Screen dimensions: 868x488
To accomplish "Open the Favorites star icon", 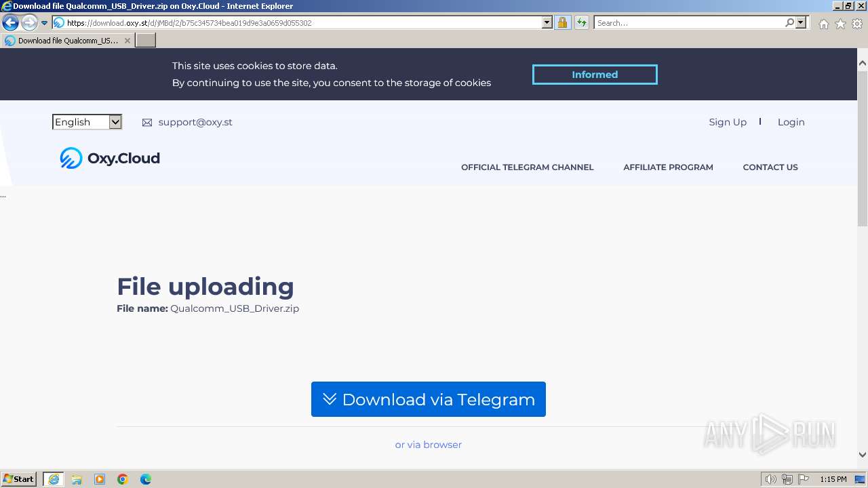I will coord(840,24).
